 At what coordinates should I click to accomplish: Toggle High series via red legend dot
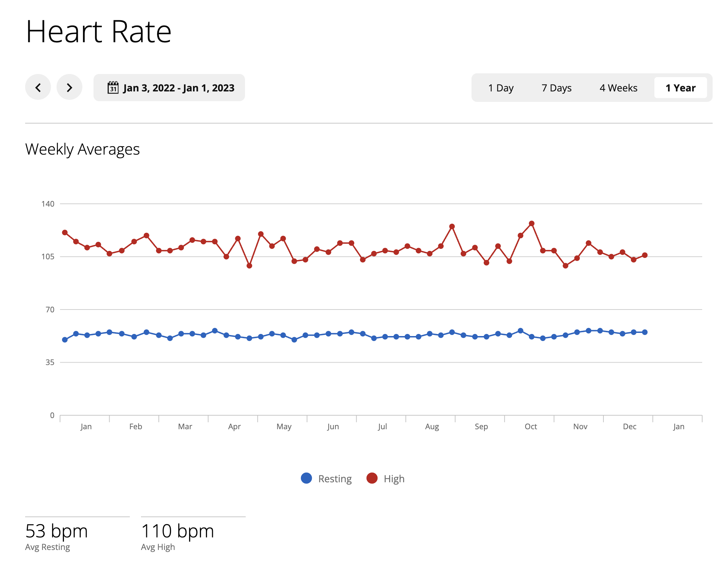coord(372,478)
